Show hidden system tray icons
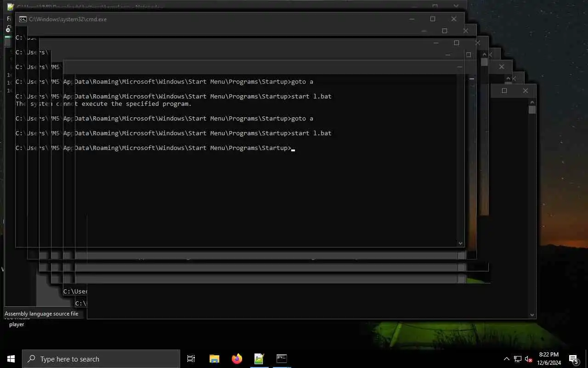The width and height of the screenshot is (588, 368). [x=507, y=359]
